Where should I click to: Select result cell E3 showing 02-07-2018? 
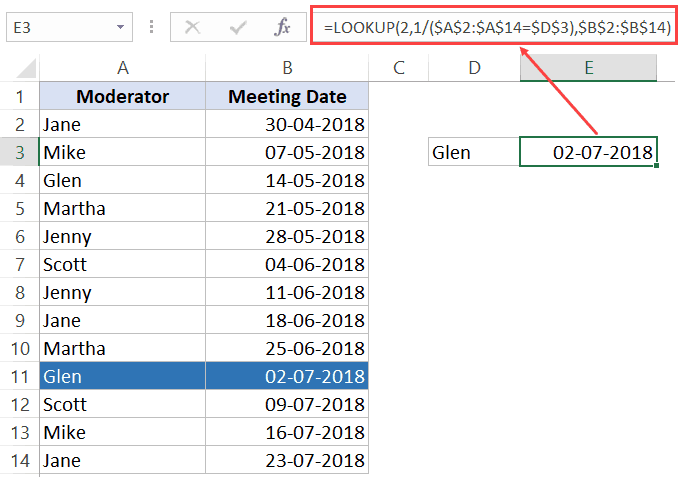[588, 152]
